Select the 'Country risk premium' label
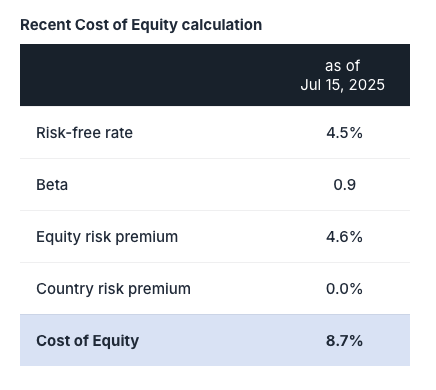The image size is (436, 390). [x=113, y=289]
